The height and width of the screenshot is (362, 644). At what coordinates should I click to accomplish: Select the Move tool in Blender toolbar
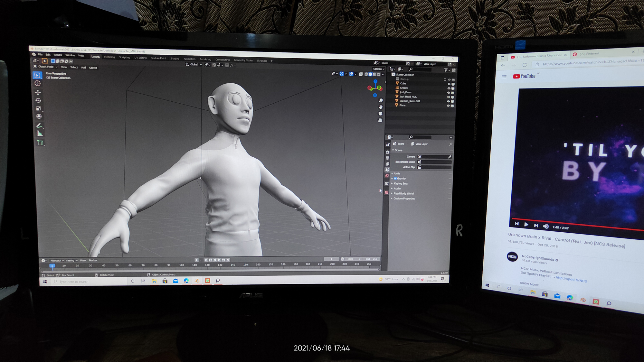coord(38,93)
